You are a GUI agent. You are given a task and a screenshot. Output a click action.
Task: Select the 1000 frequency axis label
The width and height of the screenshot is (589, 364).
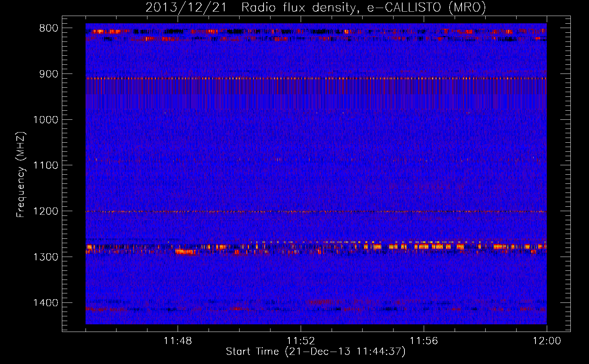pos(46,120)
